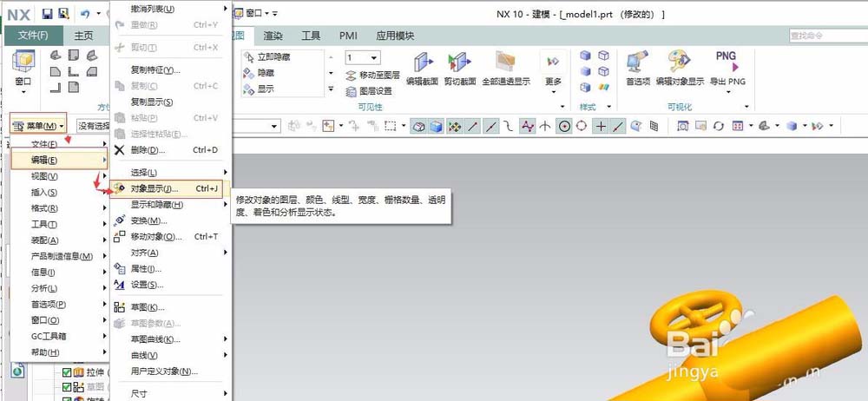Switch to the 工具 tab
Image resolution: width=868 pixels, height=401 pixels.
311,36
